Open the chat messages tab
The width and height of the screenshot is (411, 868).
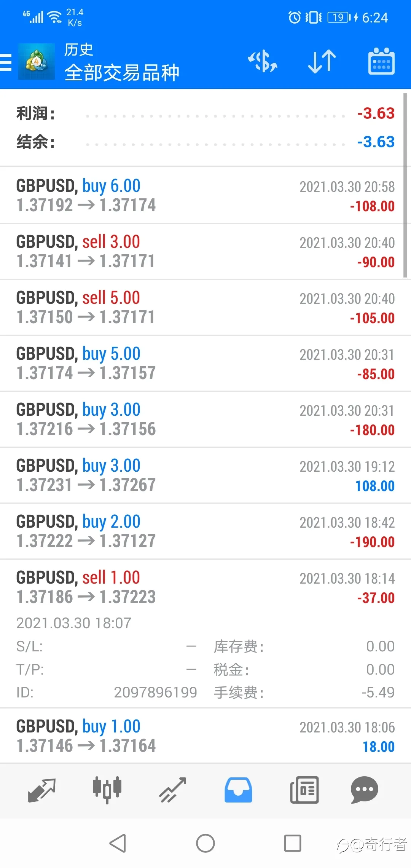click(x=365, y=790)
